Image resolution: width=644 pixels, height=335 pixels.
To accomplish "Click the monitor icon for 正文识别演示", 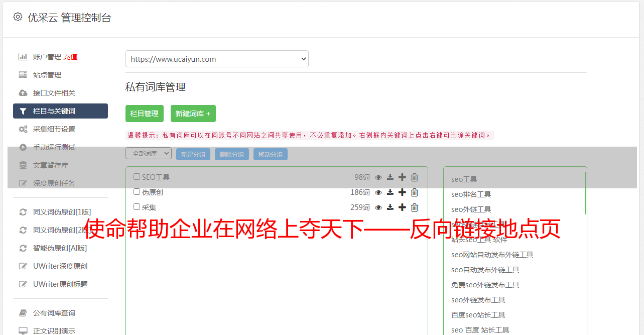I will [23, 331].
